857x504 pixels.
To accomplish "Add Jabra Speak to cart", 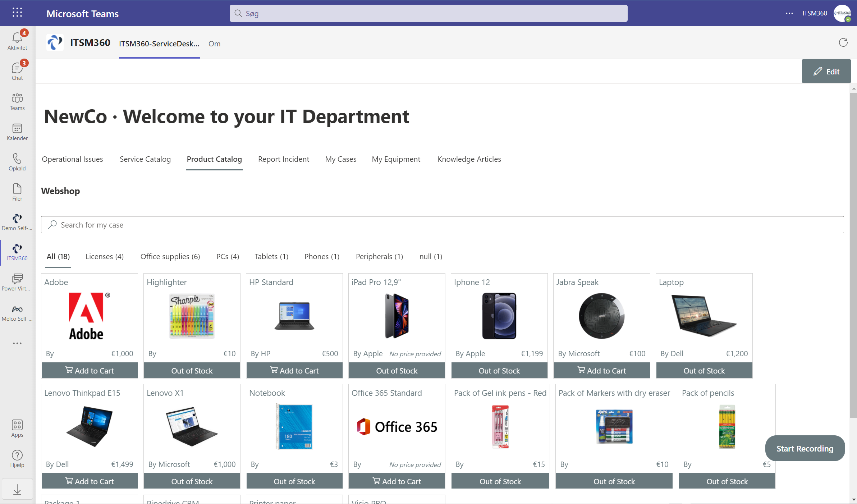I will pos(602,370).
